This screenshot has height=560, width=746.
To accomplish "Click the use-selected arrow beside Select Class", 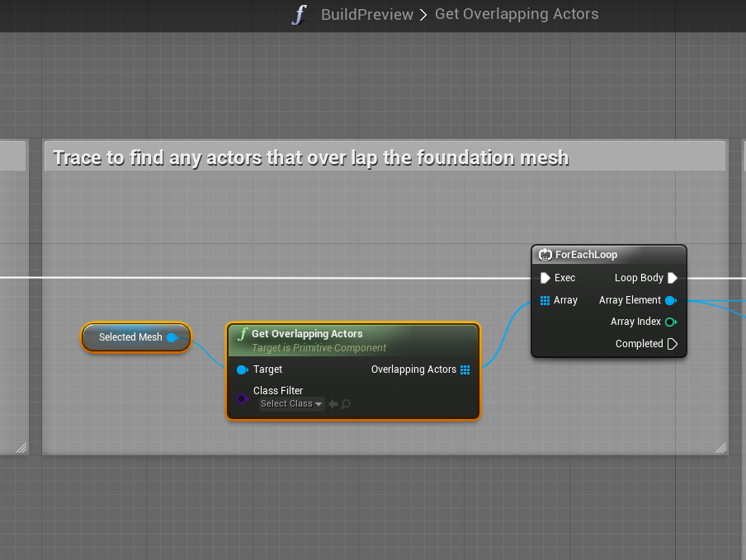I will (333, 404).
